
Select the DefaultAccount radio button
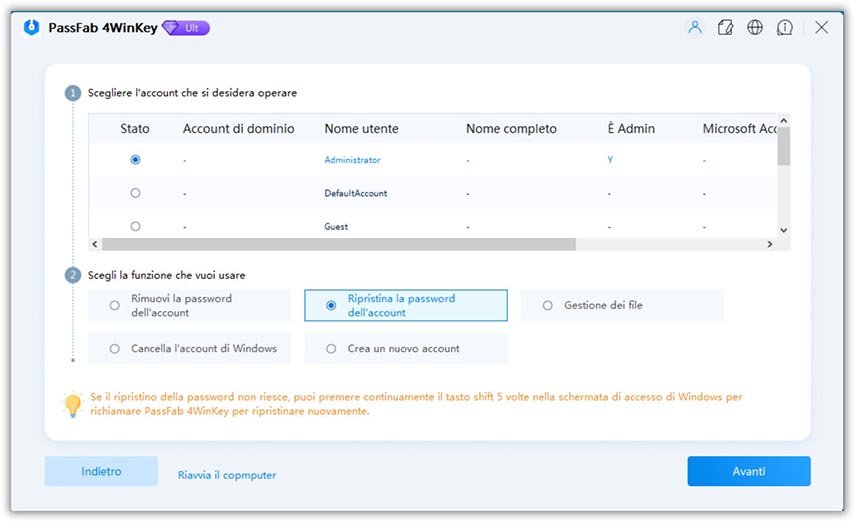(x=135, y=193)
